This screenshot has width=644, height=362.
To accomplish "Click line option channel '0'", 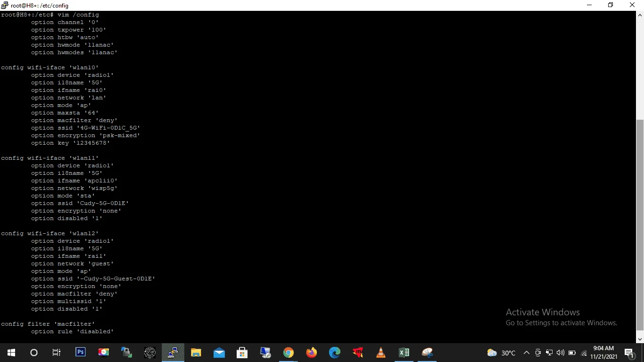I will pyautogui.click(x=65, y=22).
